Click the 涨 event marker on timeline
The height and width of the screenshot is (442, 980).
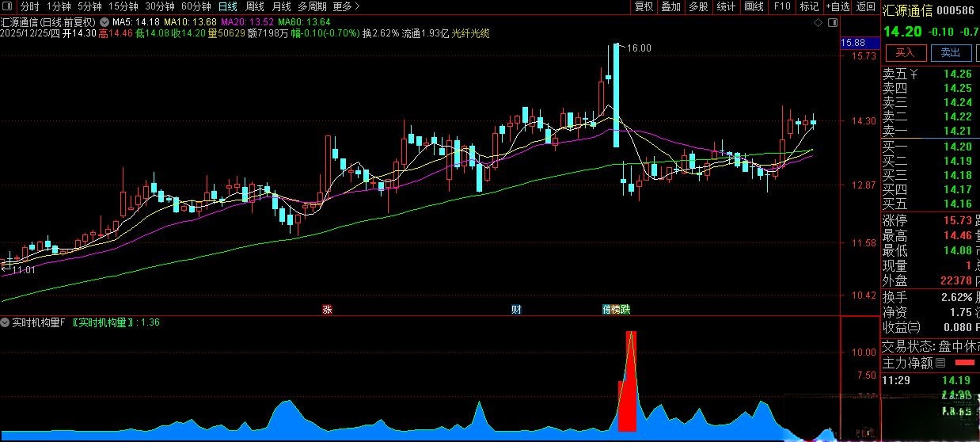coord(326,309)
